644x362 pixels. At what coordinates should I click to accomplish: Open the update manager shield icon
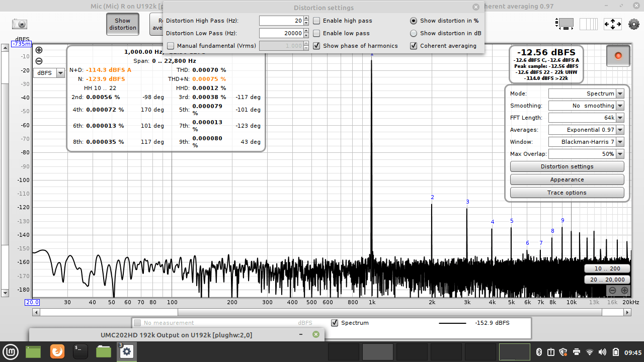(563, 351)
